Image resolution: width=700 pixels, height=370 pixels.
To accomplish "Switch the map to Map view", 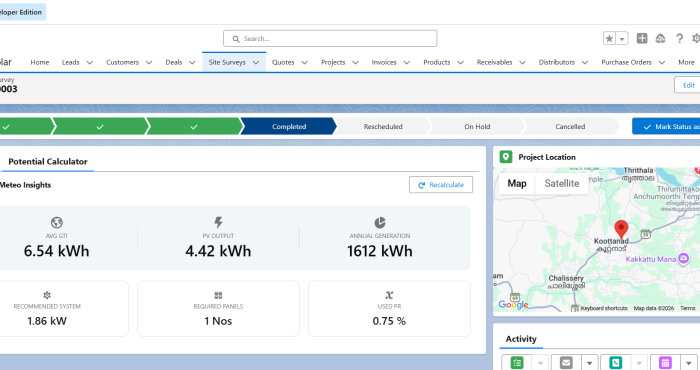I will (517, 183).
